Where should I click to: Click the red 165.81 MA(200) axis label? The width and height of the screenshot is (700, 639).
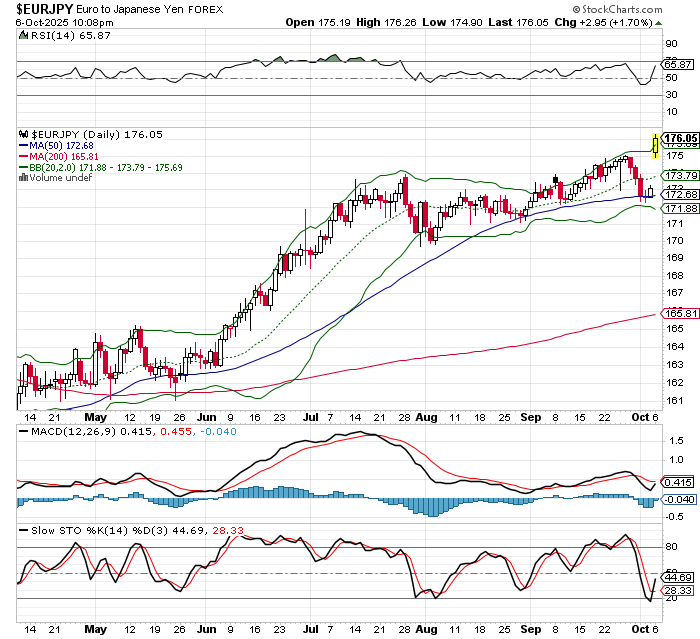(x=679, y=313)
